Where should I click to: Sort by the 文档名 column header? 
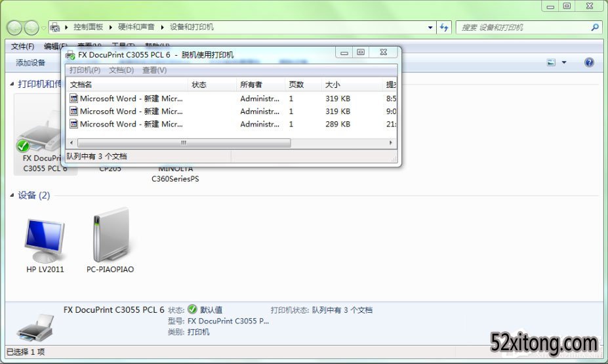coord(127,85)
